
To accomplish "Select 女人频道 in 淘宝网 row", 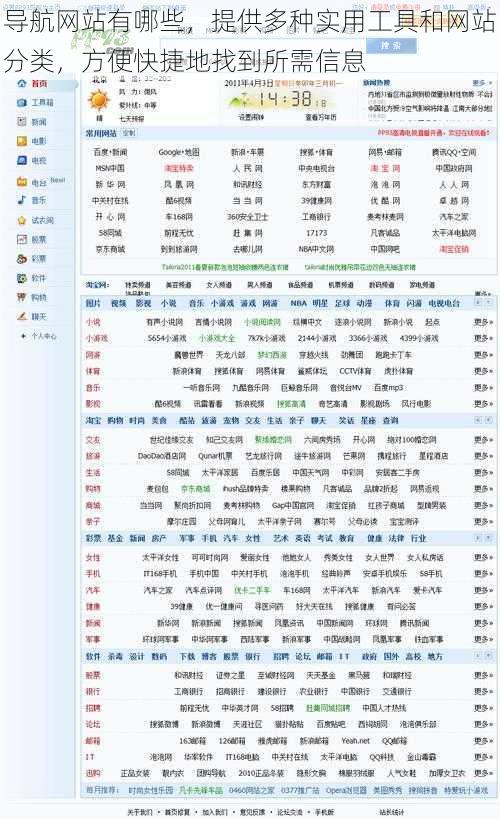I will [x=219, y=285].
